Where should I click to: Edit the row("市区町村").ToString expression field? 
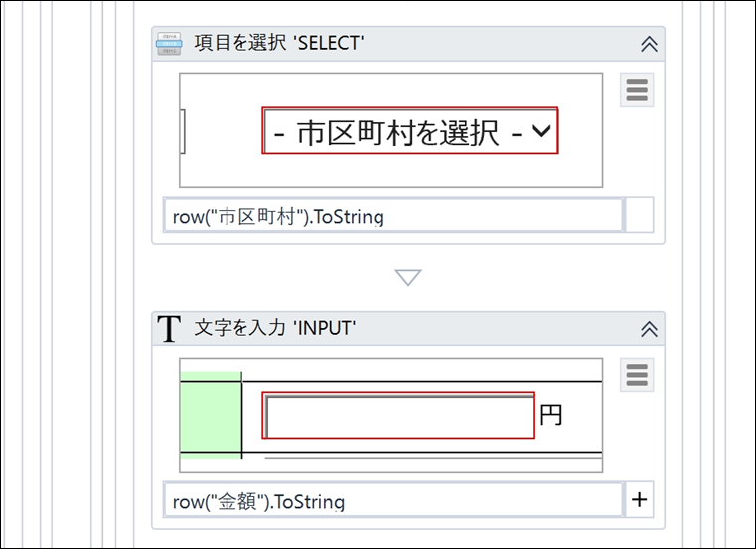coord(393,215)
